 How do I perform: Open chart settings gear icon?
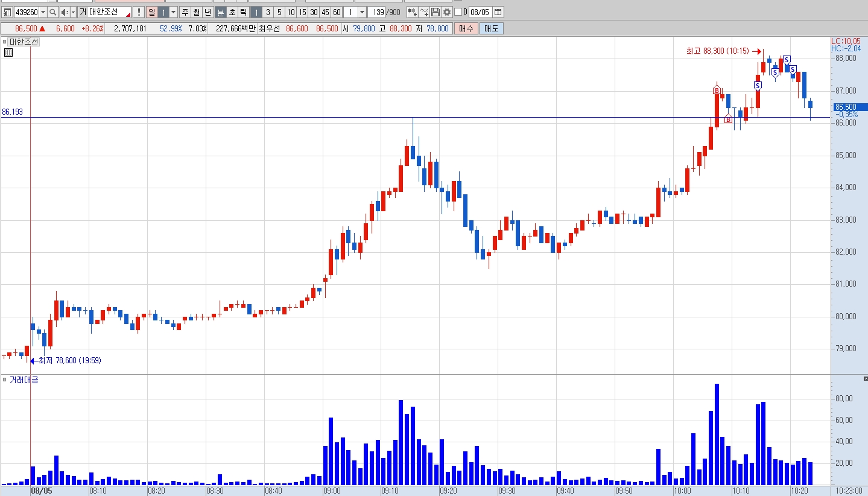click(x=447, y=12)
